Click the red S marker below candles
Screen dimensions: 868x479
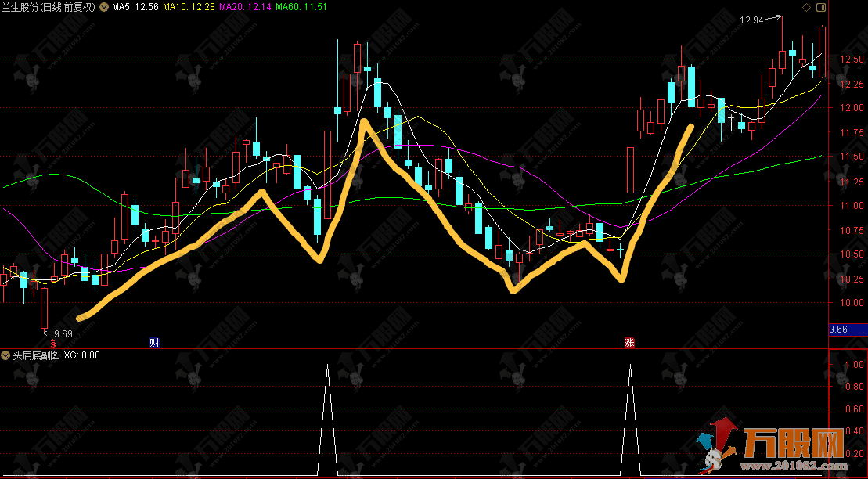pos(53,343)
